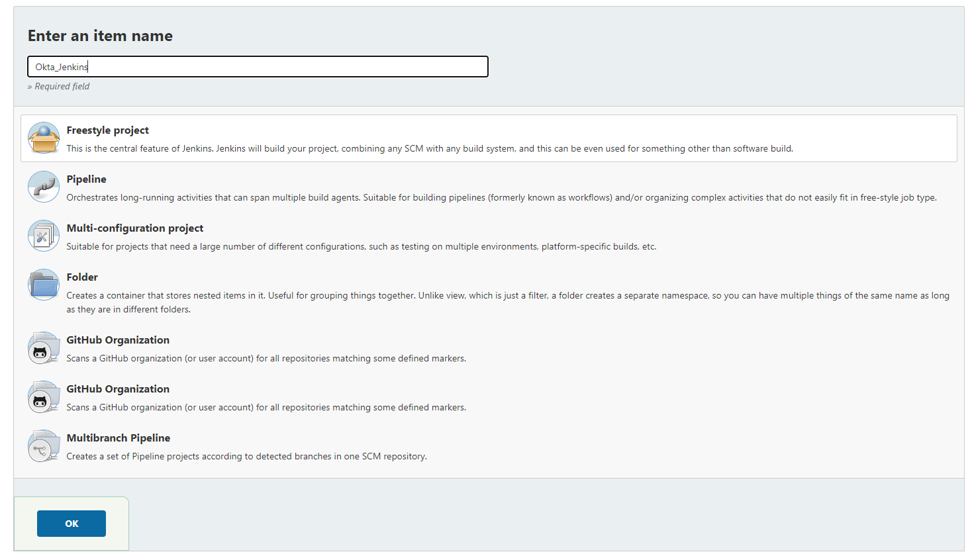Select the Multi-configuration project icon
The width and height of the screenshot is (972, 560).
tap(44, 236)
